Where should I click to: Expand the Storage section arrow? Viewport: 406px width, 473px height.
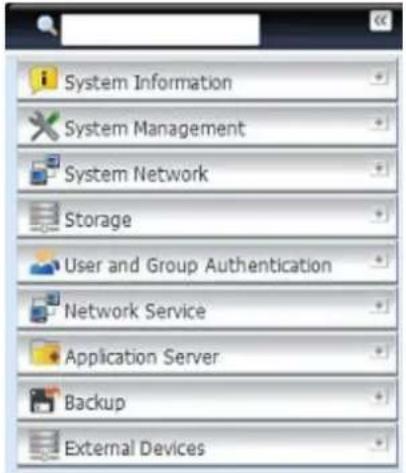(x=379, y=215)
